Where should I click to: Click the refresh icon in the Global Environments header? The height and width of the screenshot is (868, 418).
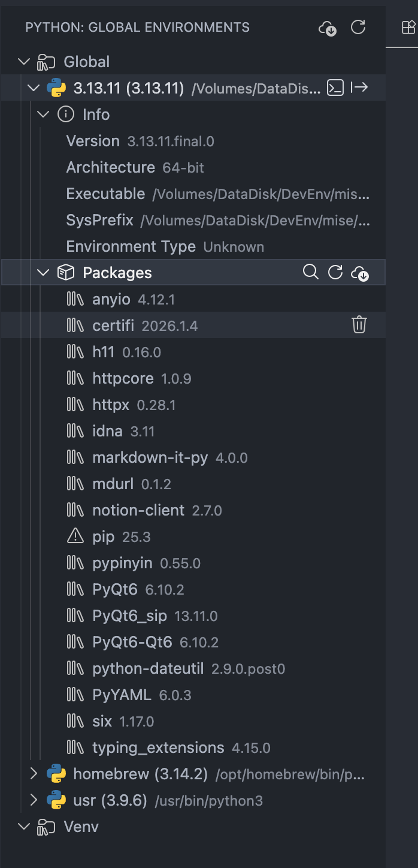[358, 28]
